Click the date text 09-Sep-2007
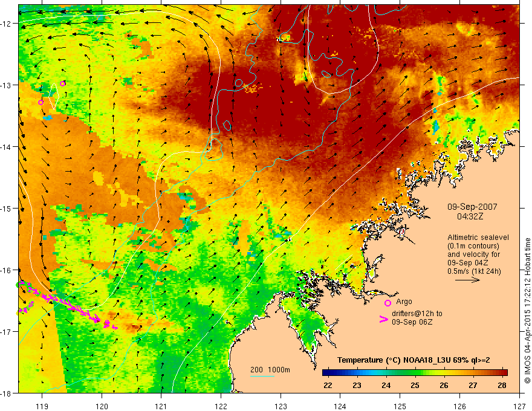 [x=472, y=207]
